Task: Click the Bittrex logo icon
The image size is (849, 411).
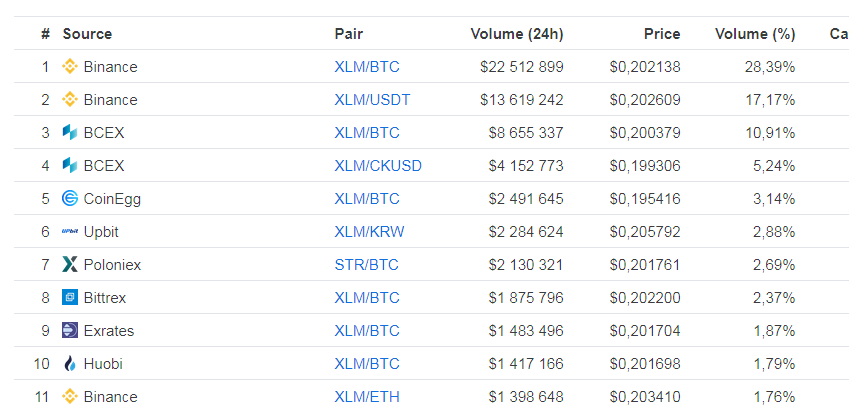Action: [70, 297]
